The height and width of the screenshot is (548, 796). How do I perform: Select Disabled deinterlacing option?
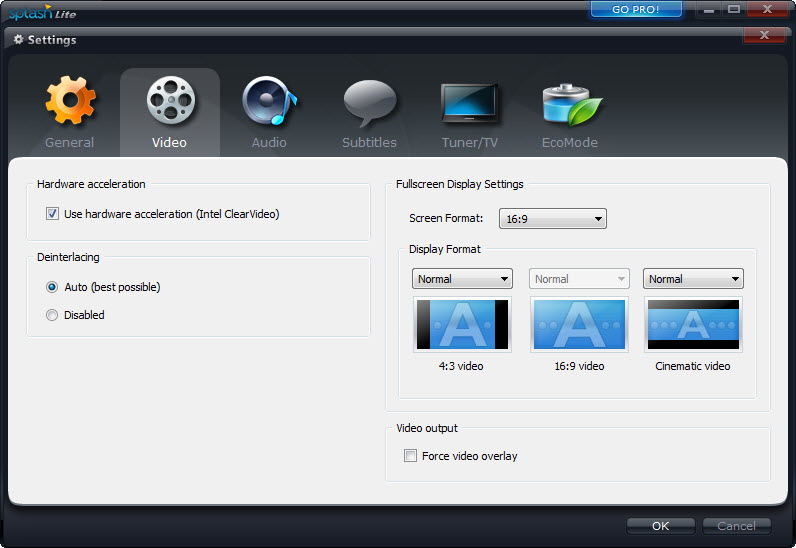(x=52, y=315)
